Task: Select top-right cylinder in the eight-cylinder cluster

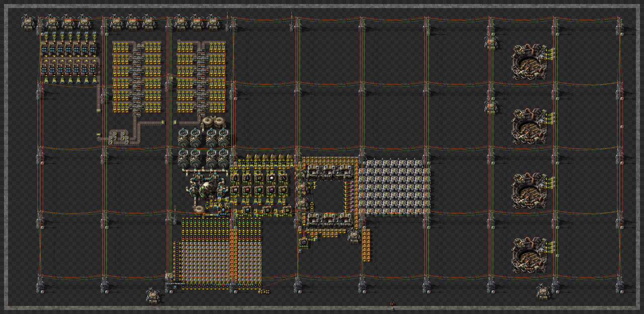Action: 223,138
